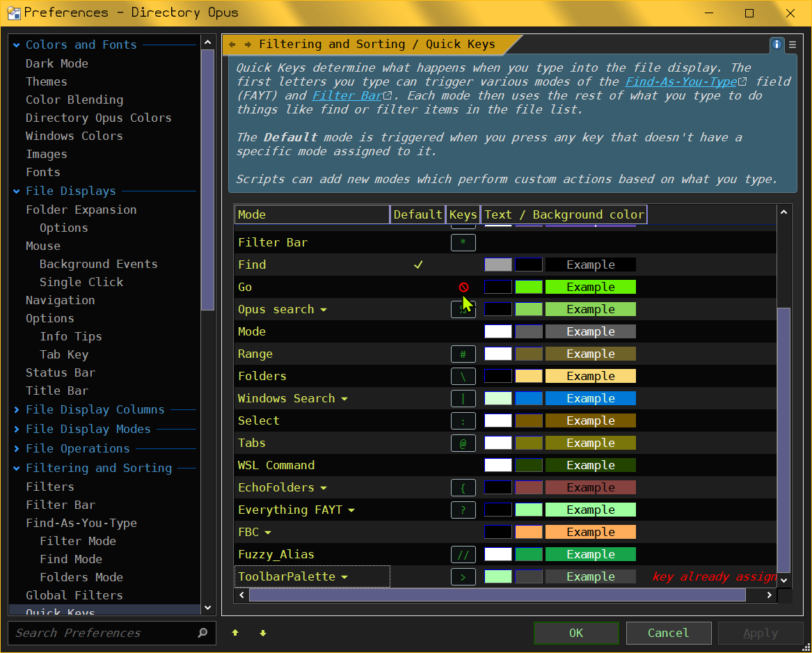This screenshot has width=812, height=653.
Task: Toggle the Default checkmark for Find mode
Action: [418, 265]
